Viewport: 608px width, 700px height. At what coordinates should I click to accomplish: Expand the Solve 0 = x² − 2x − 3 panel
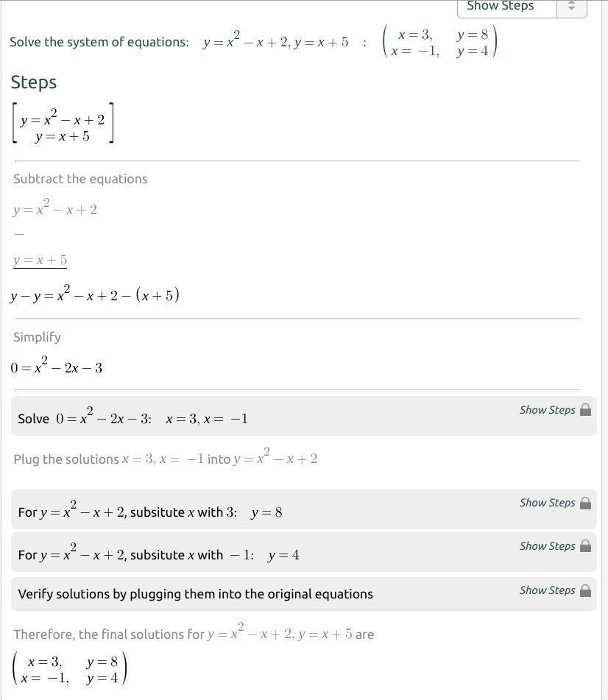[x=303, y=416]
